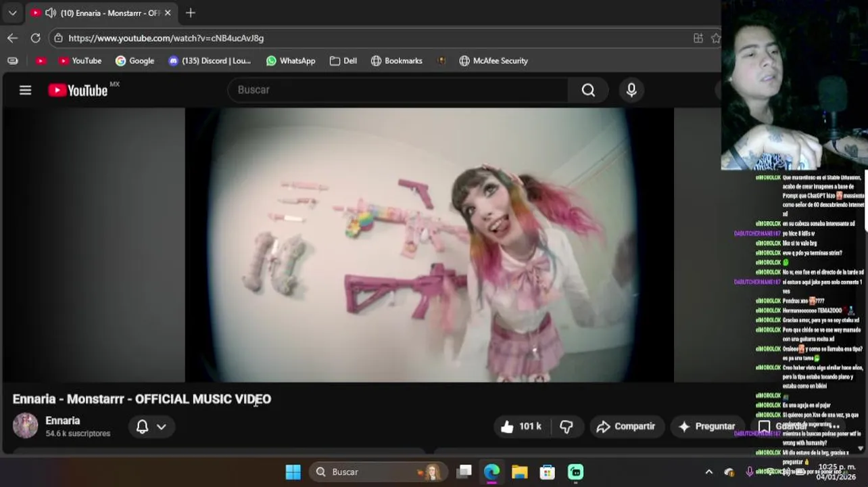
Task: View site info lock icon
Action: point(58,38)
